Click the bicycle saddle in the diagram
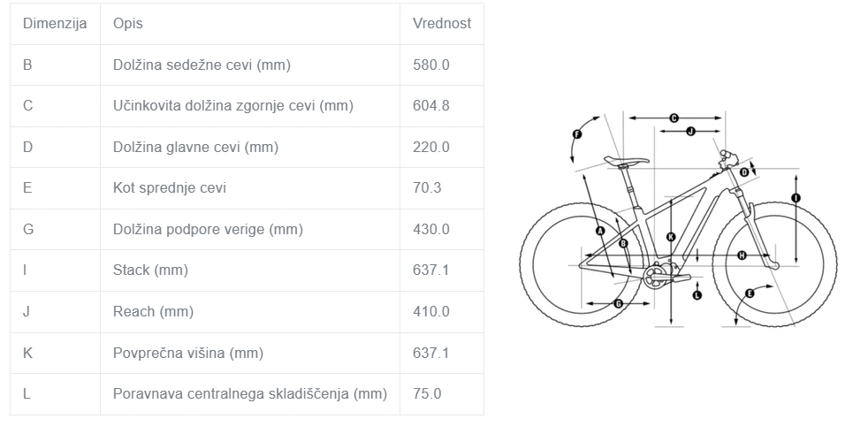The height and width of the screenshot is (434, 868). 626,161
